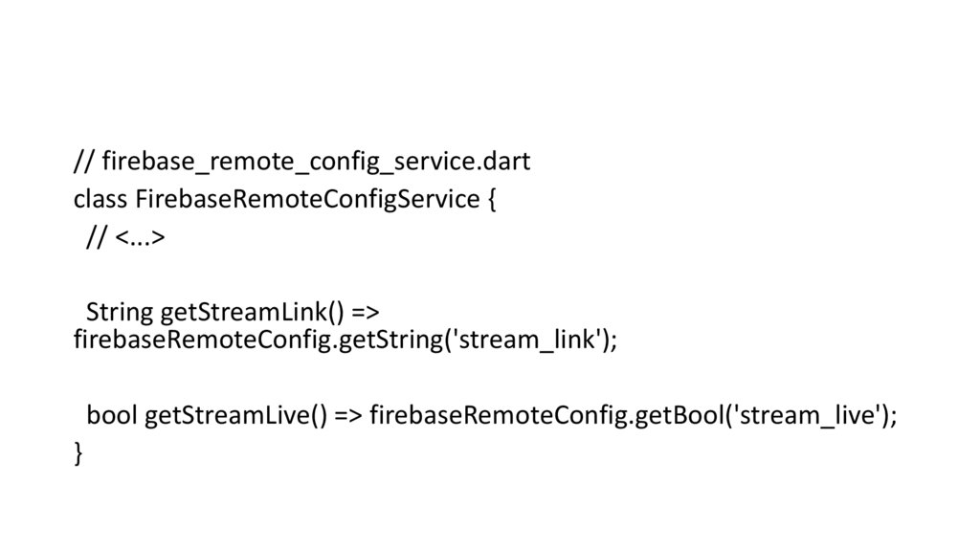Click the arrow after getStreamLive()

point(347,415)
